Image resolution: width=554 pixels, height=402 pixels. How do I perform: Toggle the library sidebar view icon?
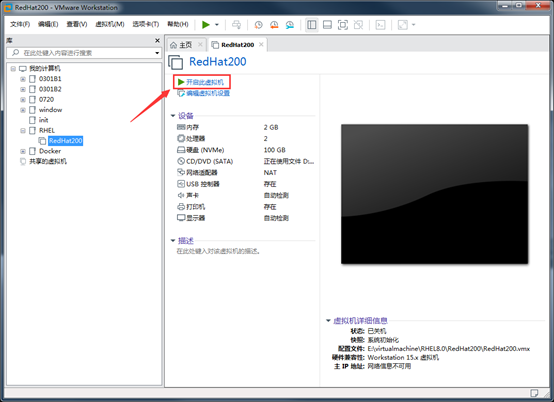click(x=312, y=25)
